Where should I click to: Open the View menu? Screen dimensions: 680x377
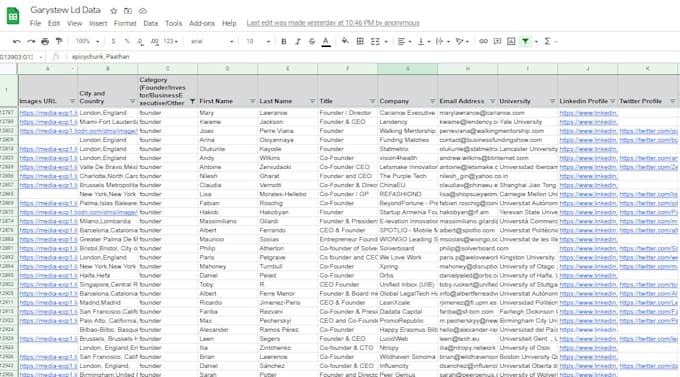(74, 23)
